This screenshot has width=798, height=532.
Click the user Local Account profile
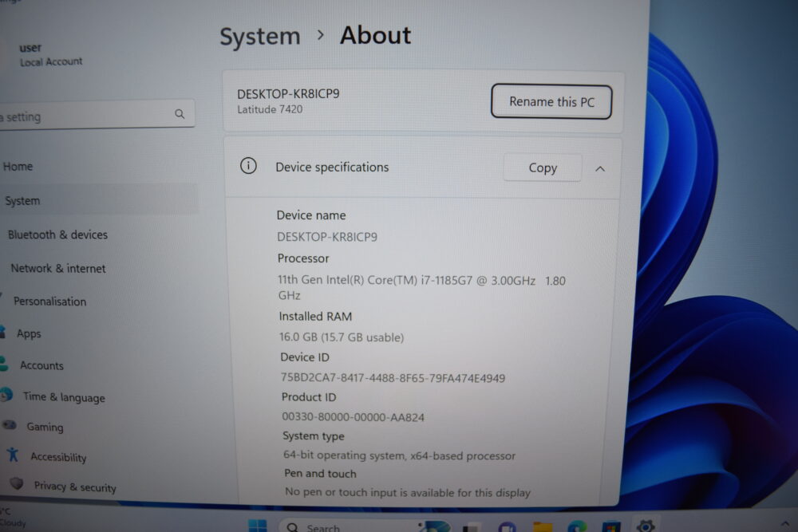50,54
